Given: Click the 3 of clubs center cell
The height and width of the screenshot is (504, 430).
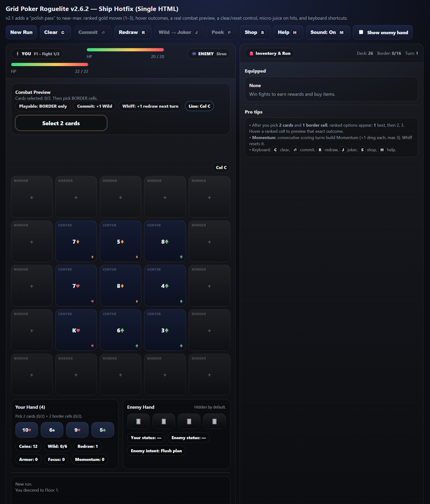Looking at the screenshot, I should pos(165,330).
